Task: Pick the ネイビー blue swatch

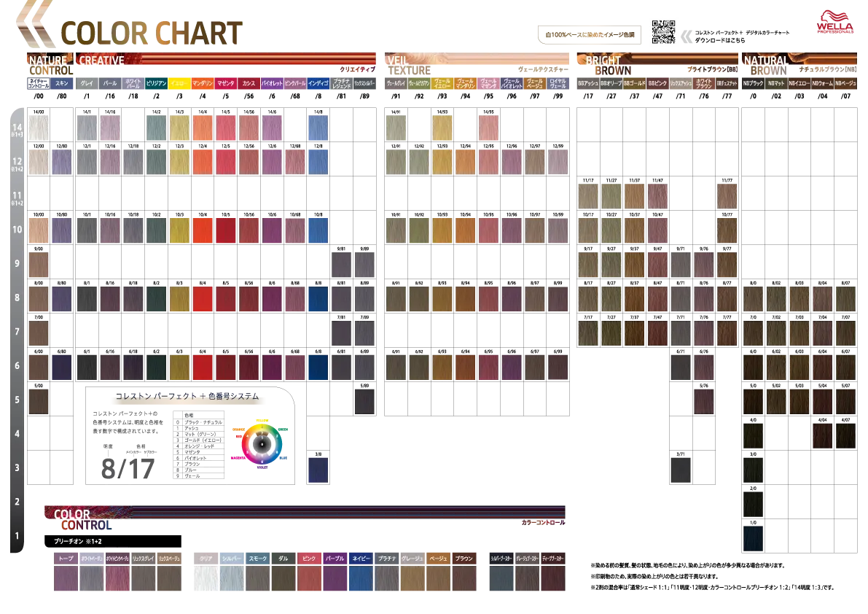Action: click(x=360, y=579)
